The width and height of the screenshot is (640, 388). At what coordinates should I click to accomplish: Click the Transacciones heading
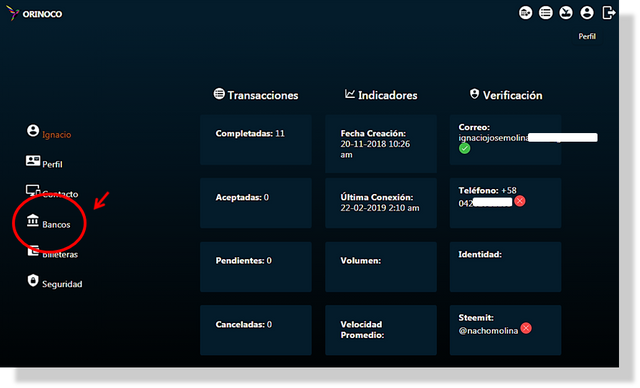pyautogui.click(x=263, y=95)
